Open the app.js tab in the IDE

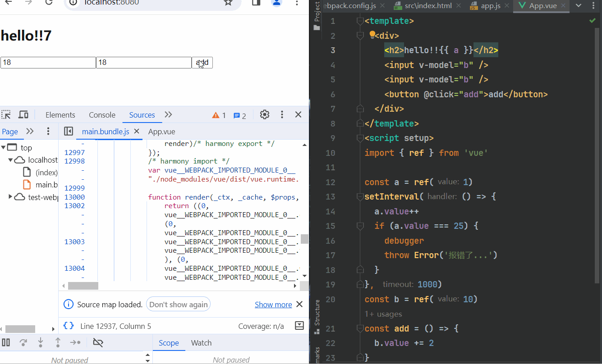click(491, 6)
